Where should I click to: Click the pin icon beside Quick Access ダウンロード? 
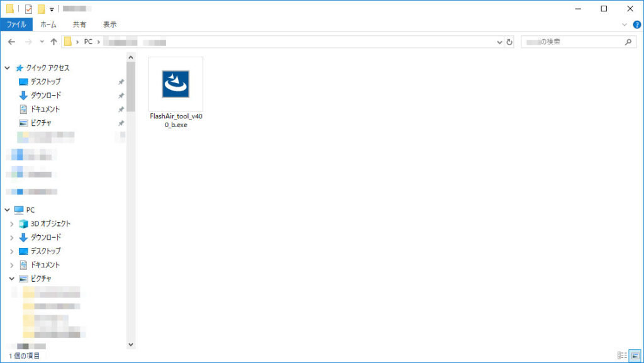[121, 96]
